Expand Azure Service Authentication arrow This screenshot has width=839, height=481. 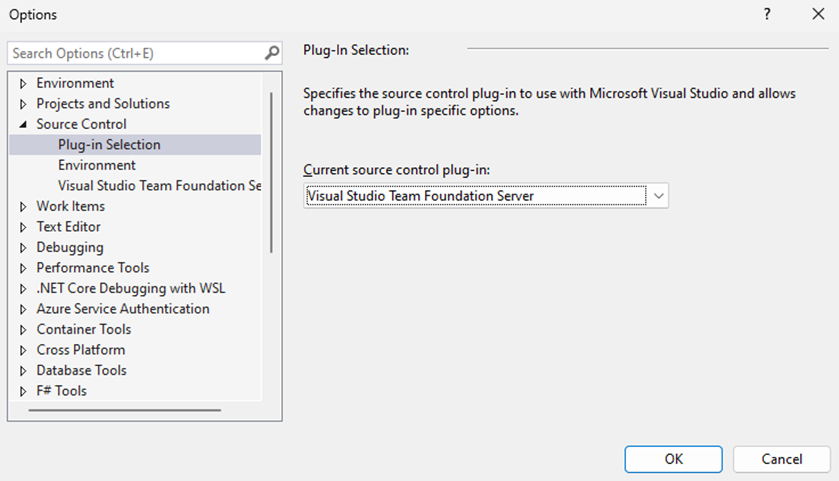(23, 309)
